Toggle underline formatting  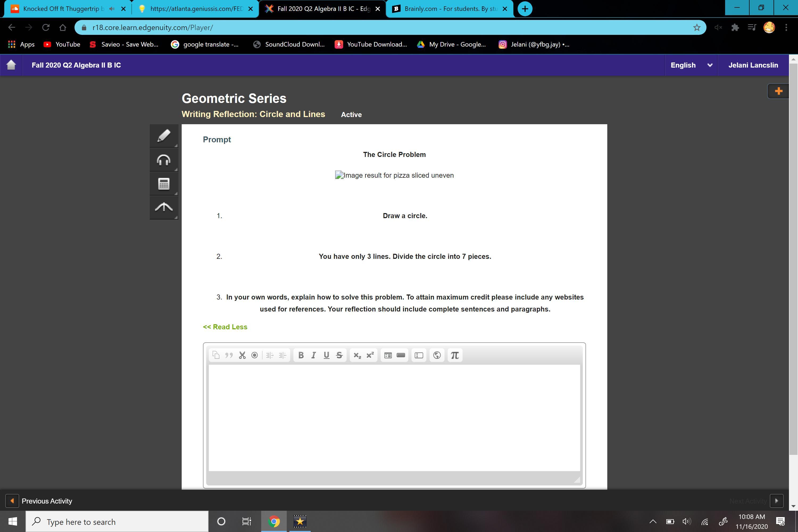[x=326, y=355]
